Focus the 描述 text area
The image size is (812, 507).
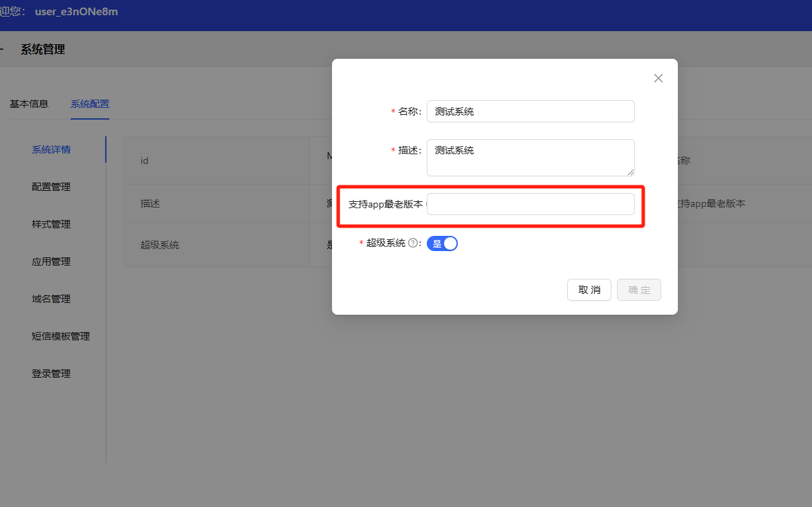pyautogui.click(x=530, y=157)
